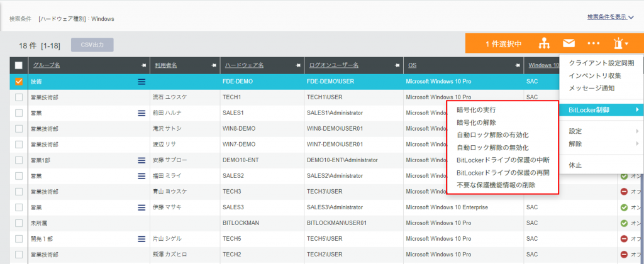Click the 1 件選択中 label
Viewport: 644px width, 264px height.
[504, 44]
